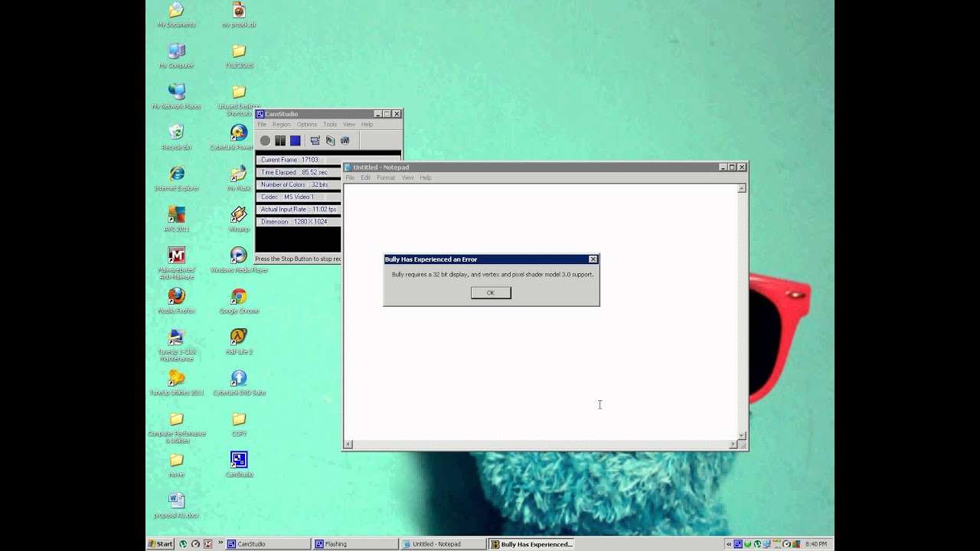The height and width of the screenshot is (551, 980).
Task: Select Unused Desktop Shortcuts folder
Action: coord(239,100)
